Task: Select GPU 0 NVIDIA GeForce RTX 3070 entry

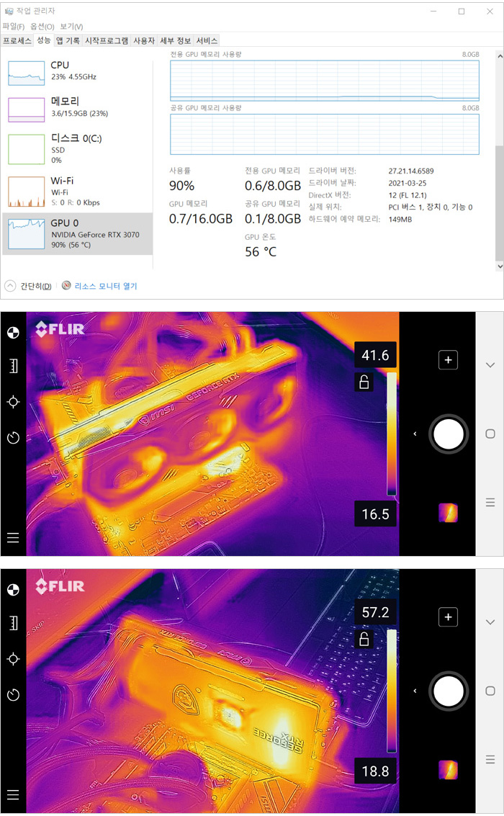Action: point(78,233)
